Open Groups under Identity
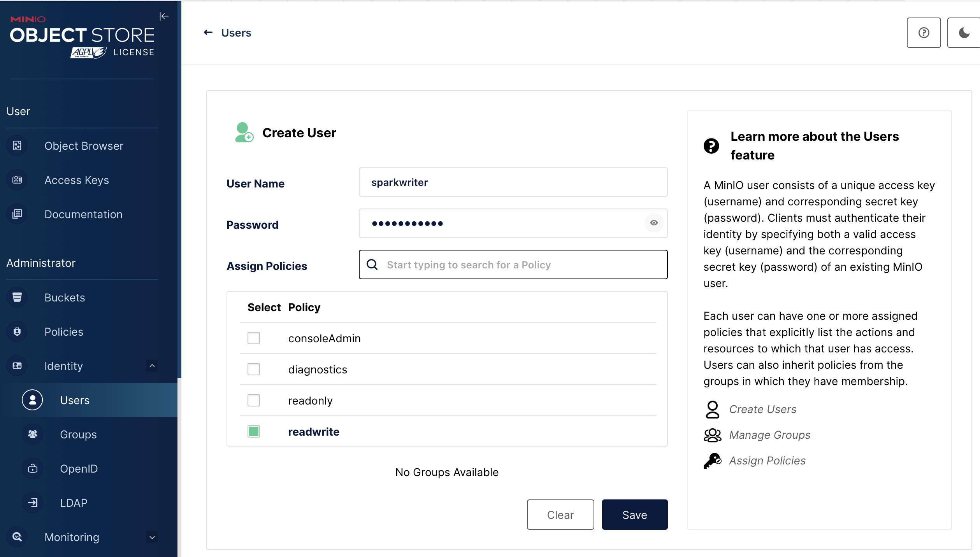Screen dimensions: 980x557 (78, 434)
